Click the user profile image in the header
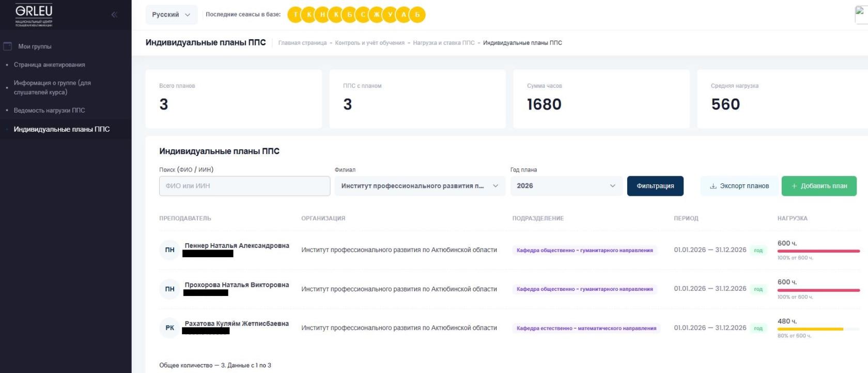868x373 pixels. pyautogui.click(x=861, y=14)
